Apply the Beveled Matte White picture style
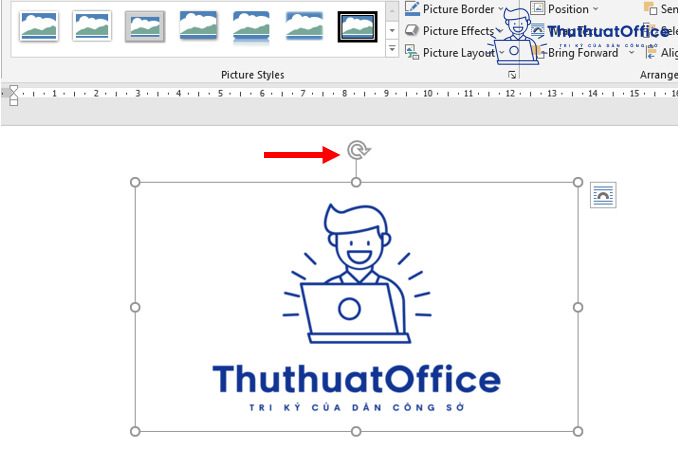This screenshot has height=470, width=678. pyautogui.click(x=92, y=26)
